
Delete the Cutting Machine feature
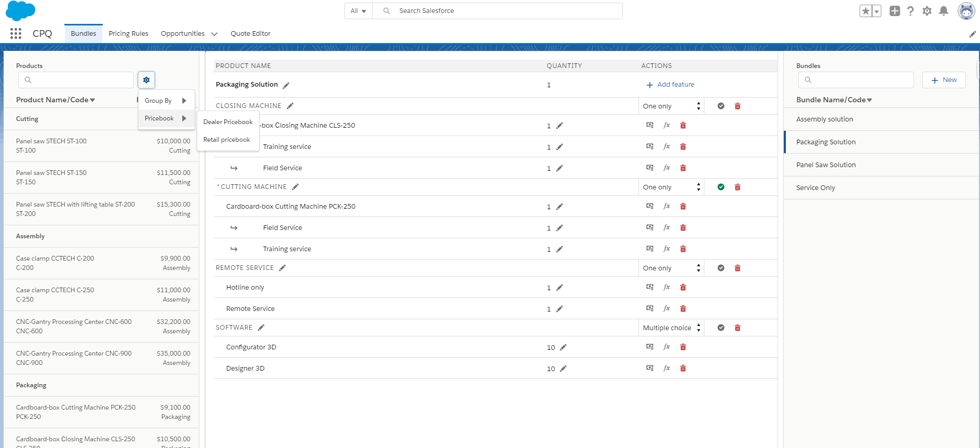click(x=738, y=187)
